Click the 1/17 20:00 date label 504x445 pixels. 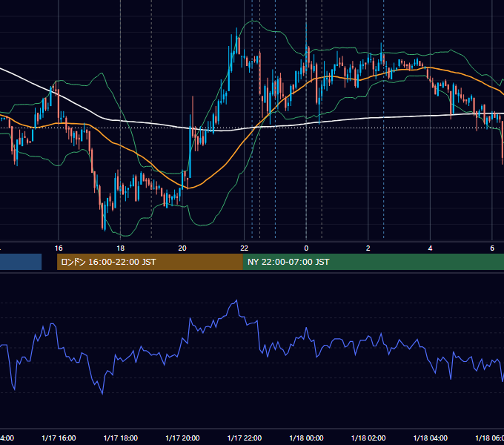tap(182, 438)
